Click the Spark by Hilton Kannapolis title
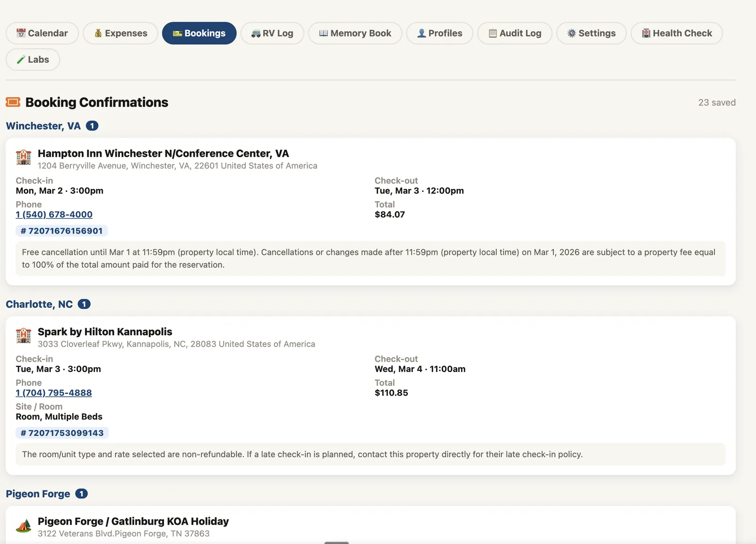This screenshot has height=544, width=756. pyautogui.click(x=105, y=331)
